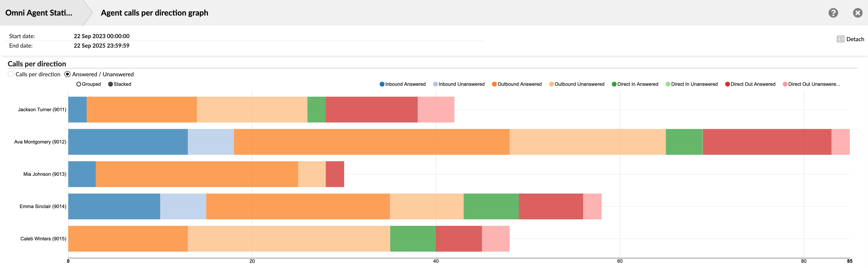The height and width of the screenshot is (268, 868).
Task: Switch chart to Stacked mode
Action: point(110,84)
